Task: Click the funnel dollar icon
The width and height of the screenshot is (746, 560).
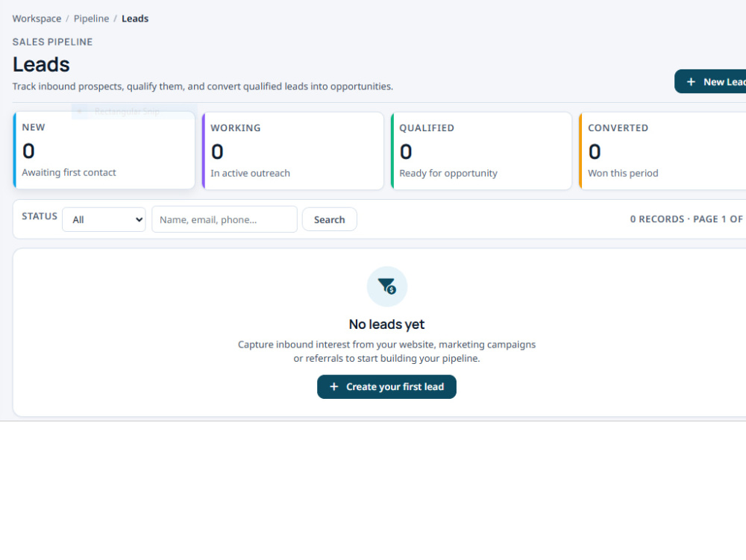Action: click(x=386, y=286)
